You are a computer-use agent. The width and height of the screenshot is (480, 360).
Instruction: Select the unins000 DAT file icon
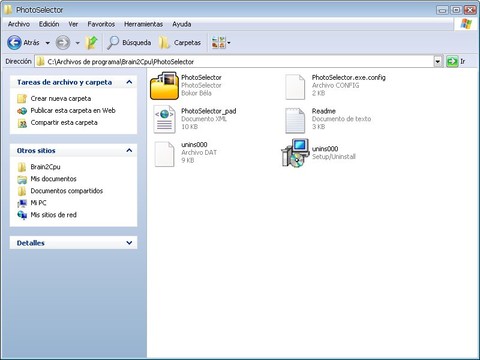coord(164,154)
